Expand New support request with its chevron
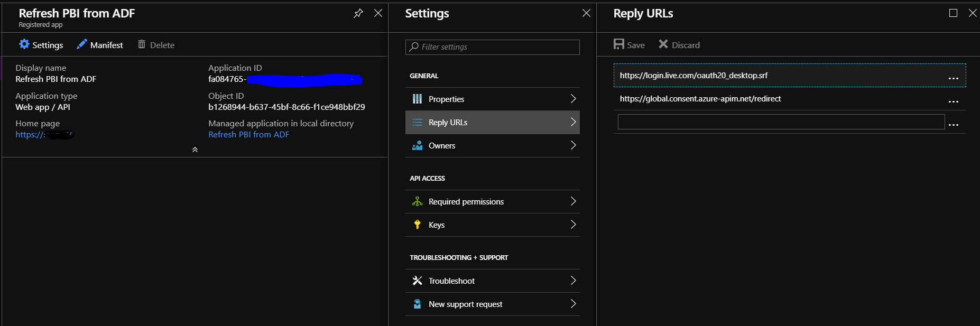Screen dimensions: 980x326 (573, 304)
